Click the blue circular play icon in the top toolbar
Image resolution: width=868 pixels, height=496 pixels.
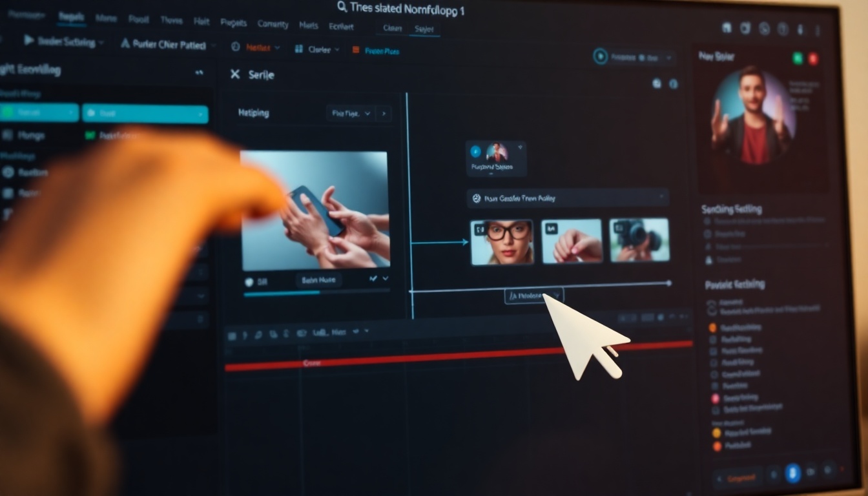pos(601,57)
